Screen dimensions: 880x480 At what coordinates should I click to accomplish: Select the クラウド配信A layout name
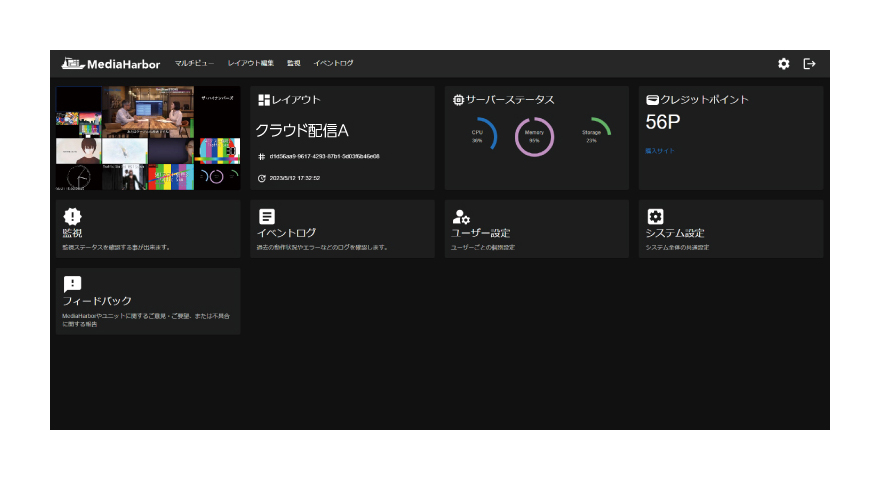pos(302,131)
